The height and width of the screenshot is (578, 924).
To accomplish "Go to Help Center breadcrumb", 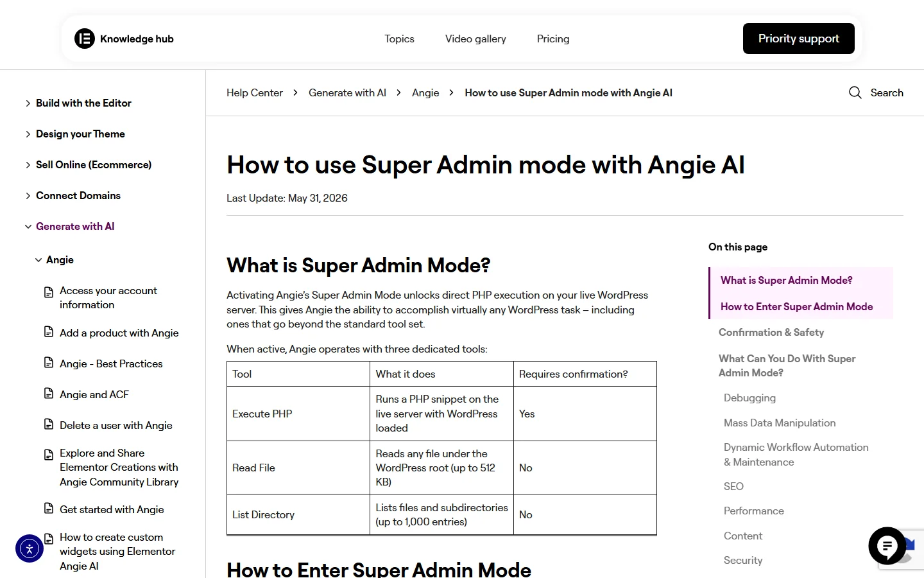I will (x=255, y=92).
